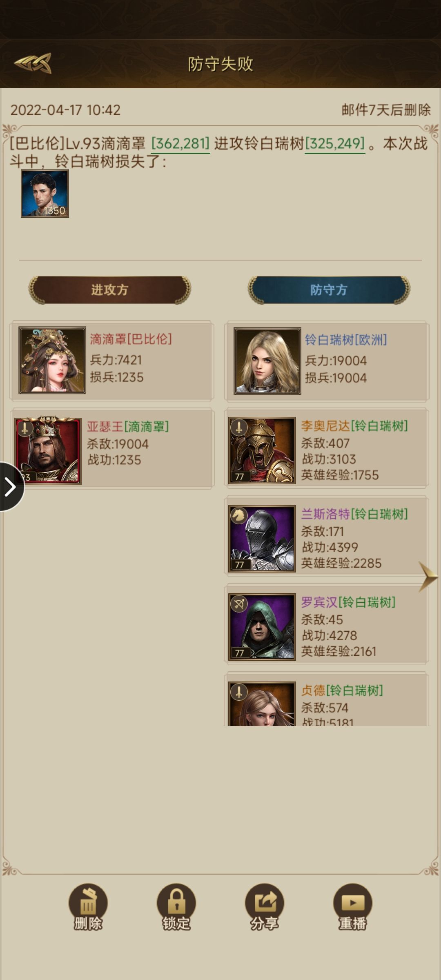Select the 进攻方 attacker tab
The image size is (441, 980).
pyautogui.click(x=109, y=290)
